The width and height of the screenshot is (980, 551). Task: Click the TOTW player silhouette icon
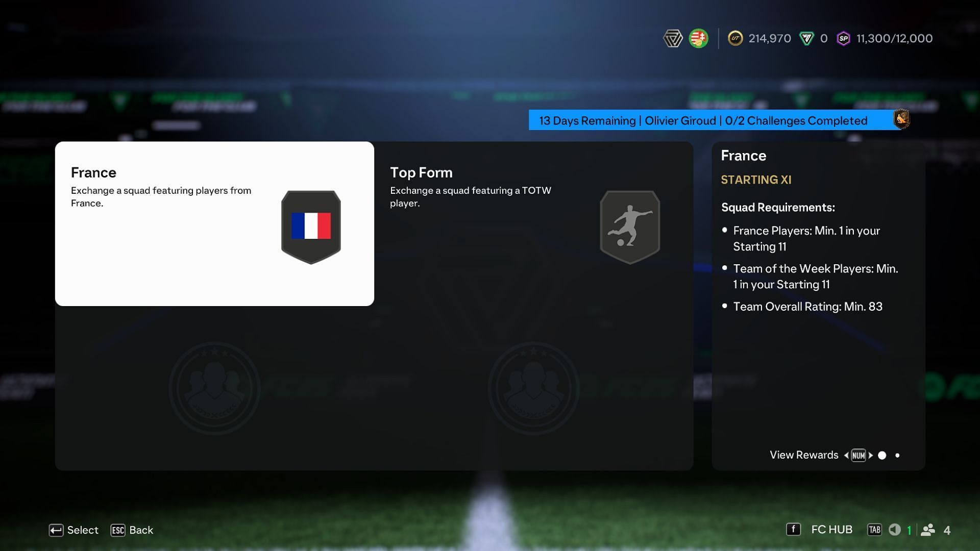coord(630,227)
